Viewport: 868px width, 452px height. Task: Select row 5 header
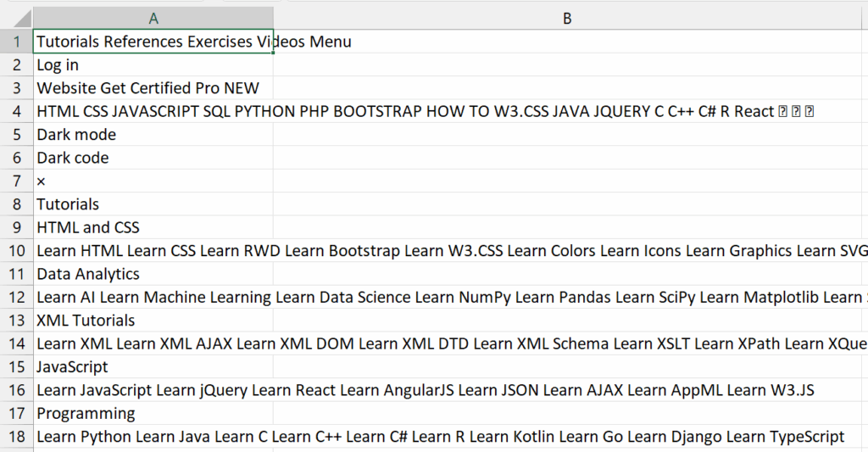[x=17, y=135]
